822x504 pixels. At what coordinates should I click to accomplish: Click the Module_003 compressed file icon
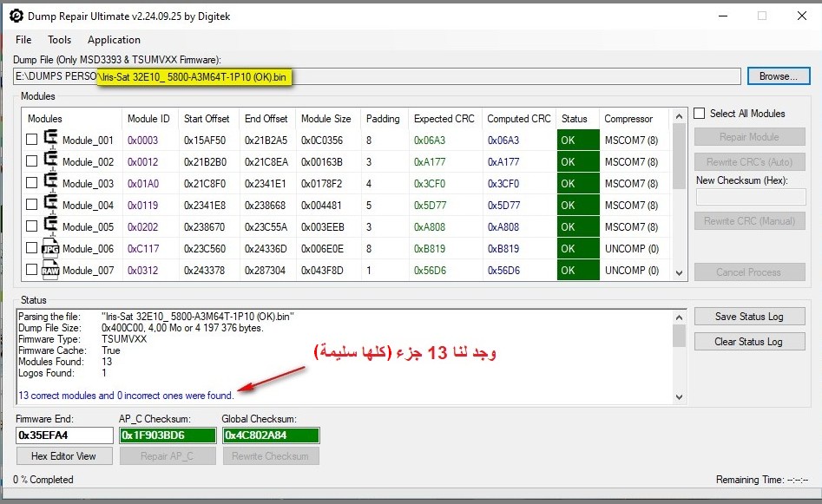coord(51,182)
